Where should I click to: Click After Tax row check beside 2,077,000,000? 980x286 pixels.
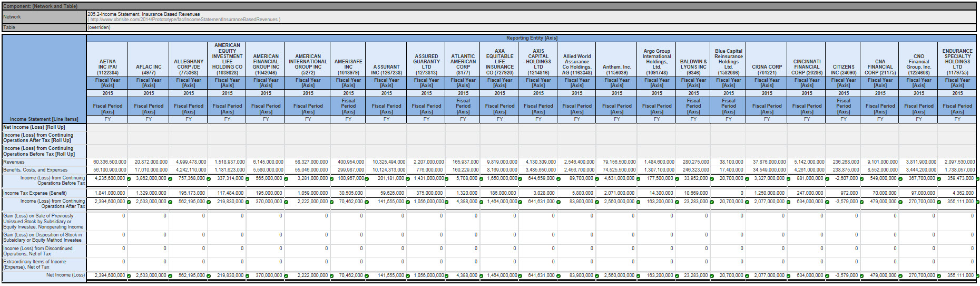coord(788,202)
